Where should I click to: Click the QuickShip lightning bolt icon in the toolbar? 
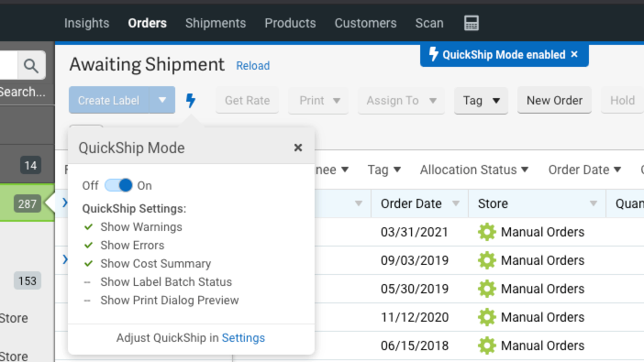point(191,100)
